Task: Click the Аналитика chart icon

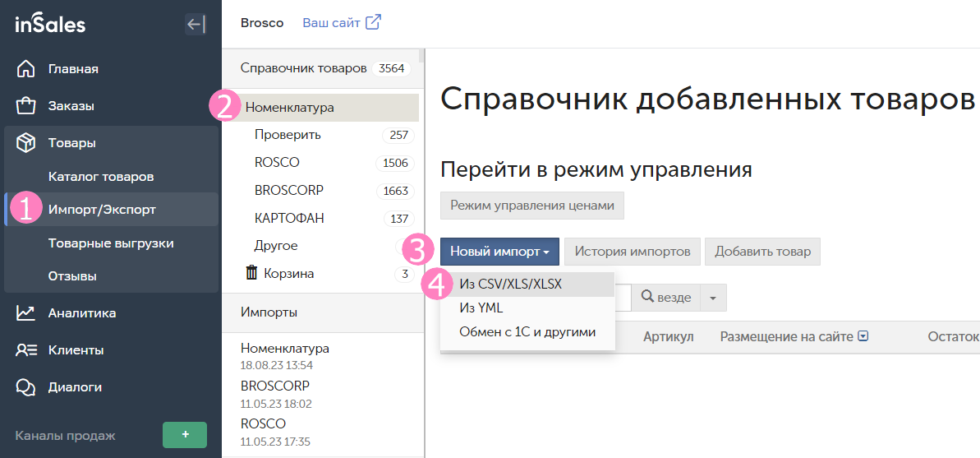Action: [x=25, y=312]
